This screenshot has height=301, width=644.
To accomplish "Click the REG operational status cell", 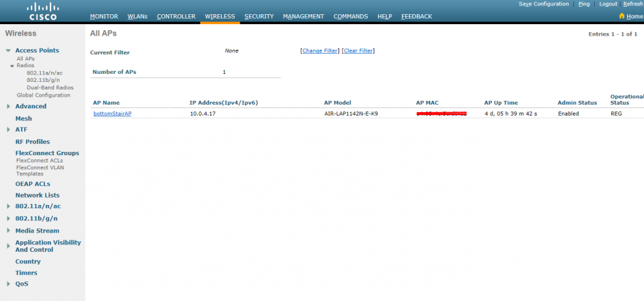I will click(616, 114).
